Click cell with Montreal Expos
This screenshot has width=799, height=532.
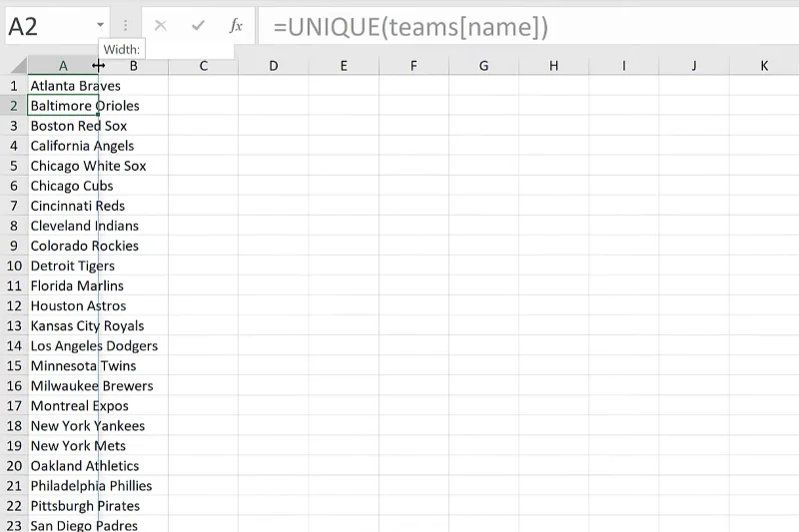tap(63, 406)
